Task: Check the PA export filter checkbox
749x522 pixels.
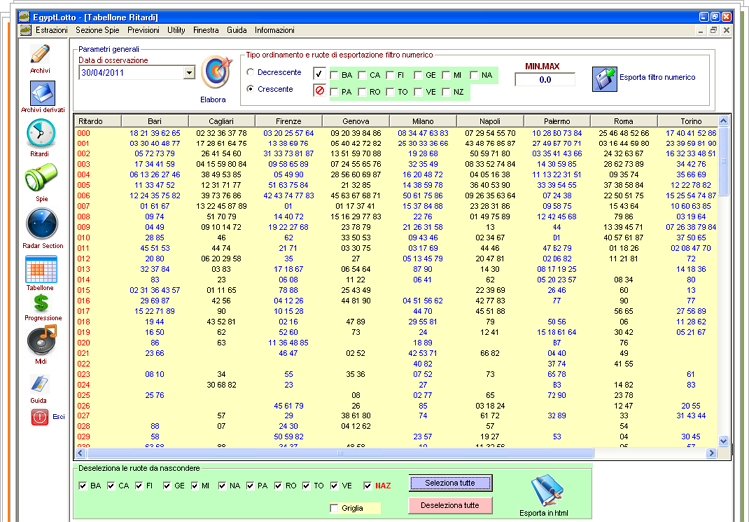Action: [334, 92]
